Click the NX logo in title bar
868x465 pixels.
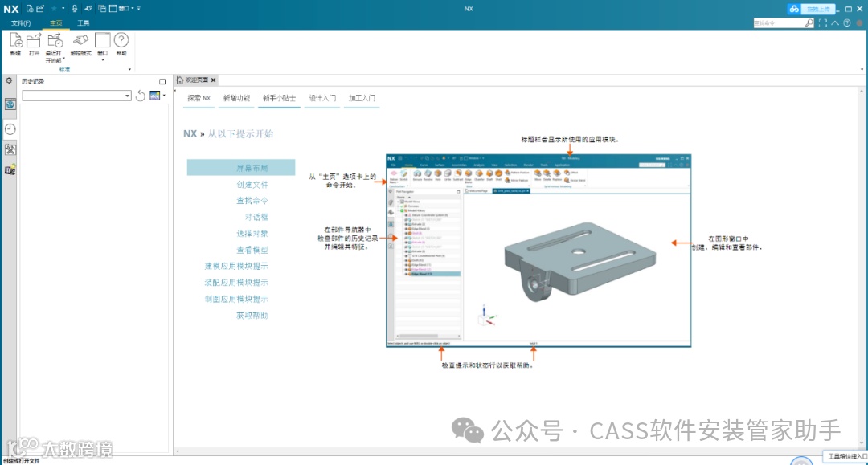11,8
